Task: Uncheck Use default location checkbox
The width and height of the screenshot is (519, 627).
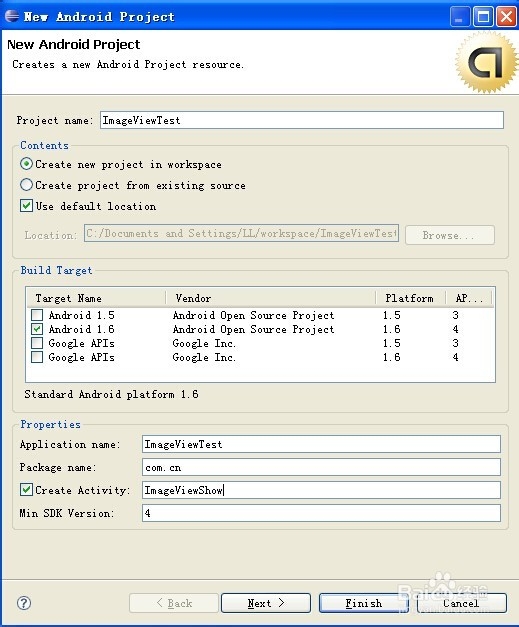Action: (x=26, y=206)
